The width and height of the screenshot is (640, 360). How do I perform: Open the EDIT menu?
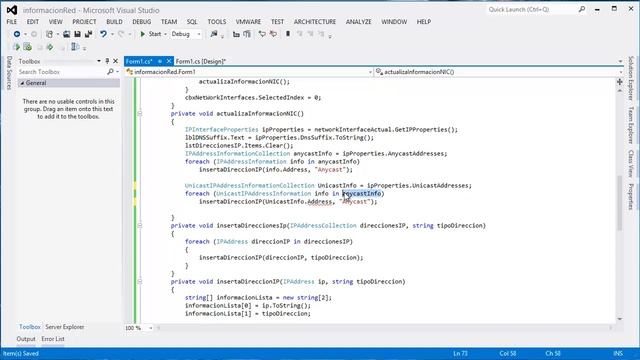click(33, 22)
